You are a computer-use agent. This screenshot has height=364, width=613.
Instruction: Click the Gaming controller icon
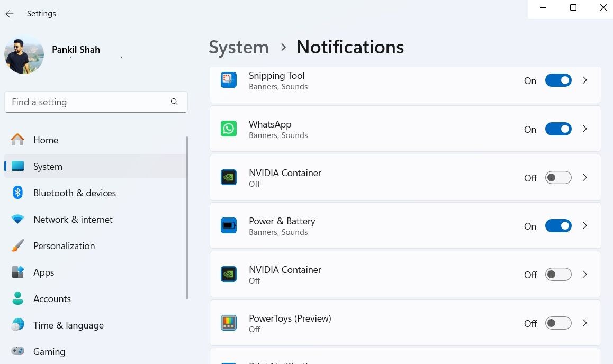point(17,351)
